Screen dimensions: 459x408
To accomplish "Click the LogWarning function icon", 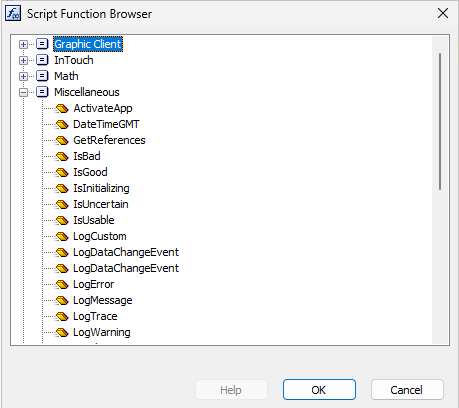I will (62, 332).
